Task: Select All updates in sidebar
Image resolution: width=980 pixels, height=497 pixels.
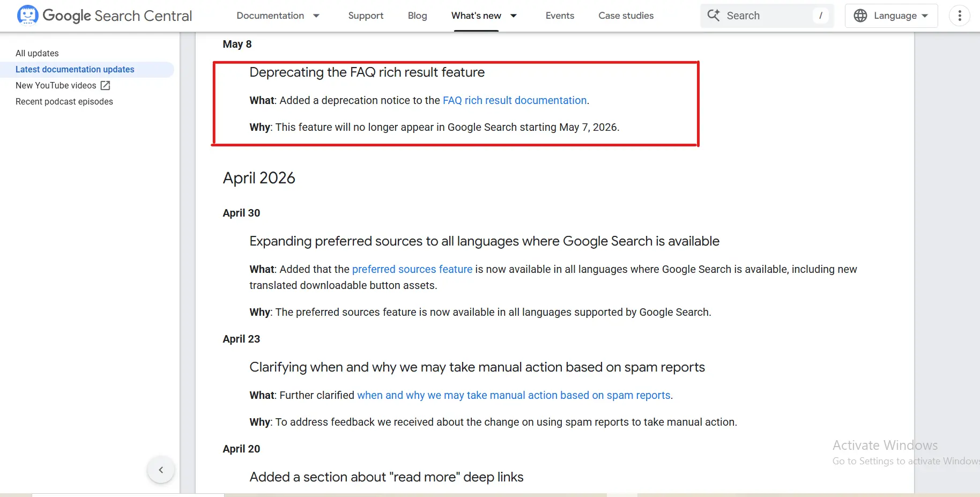Action: tap(37, 53)
